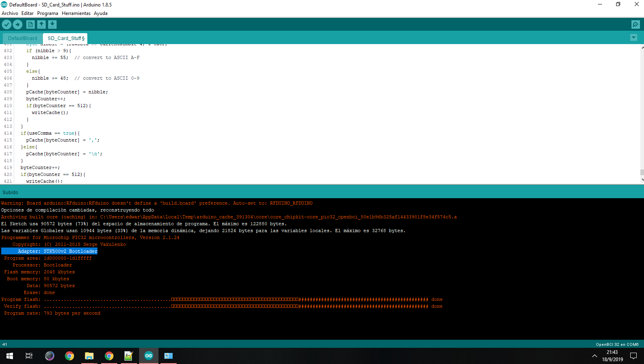Open the Archivo menu

10,13
